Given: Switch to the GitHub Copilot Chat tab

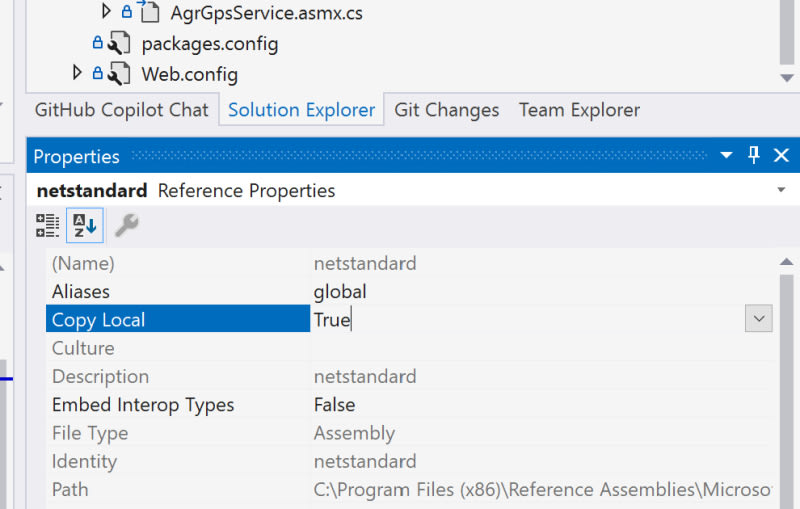Looking at the screenshot, I should point(122,110).
